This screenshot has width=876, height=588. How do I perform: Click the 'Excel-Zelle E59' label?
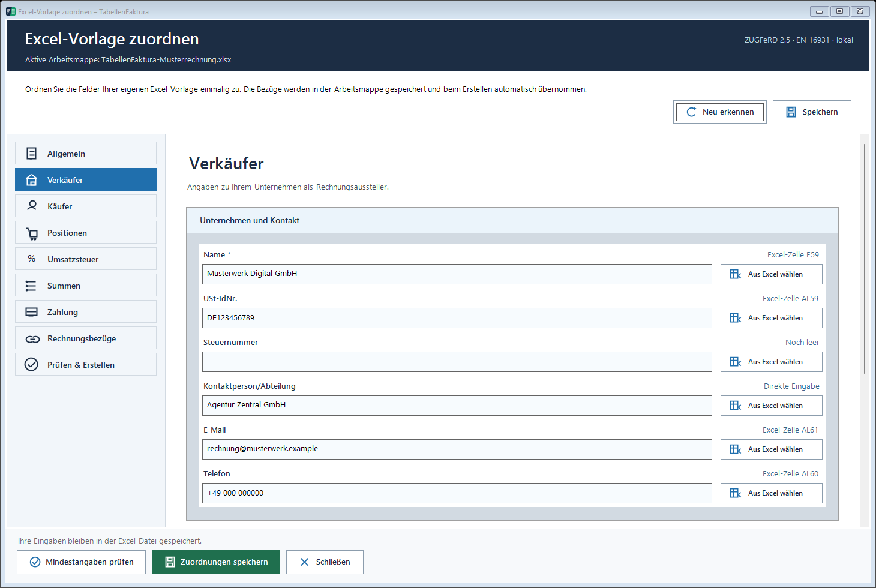[793, 255]
